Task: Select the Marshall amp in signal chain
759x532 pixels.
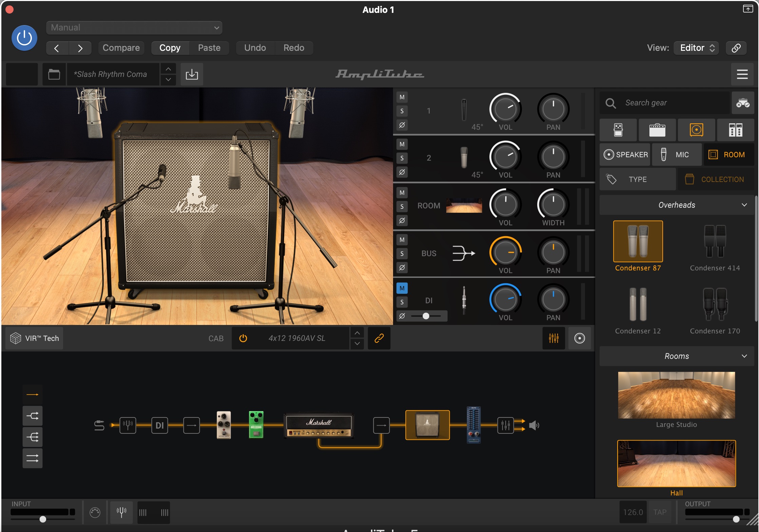Action: point(319,425)
